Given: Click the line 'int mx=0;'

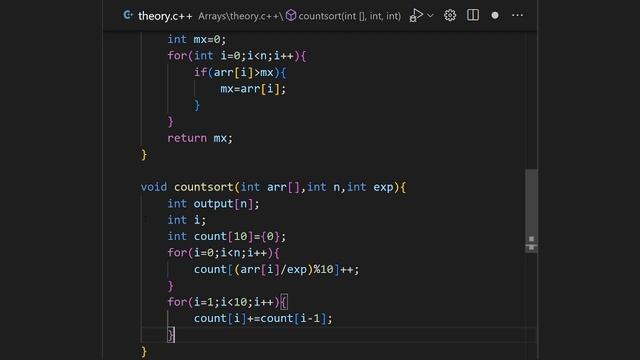Looking at the screenshot, I should (x=196, y=39).
